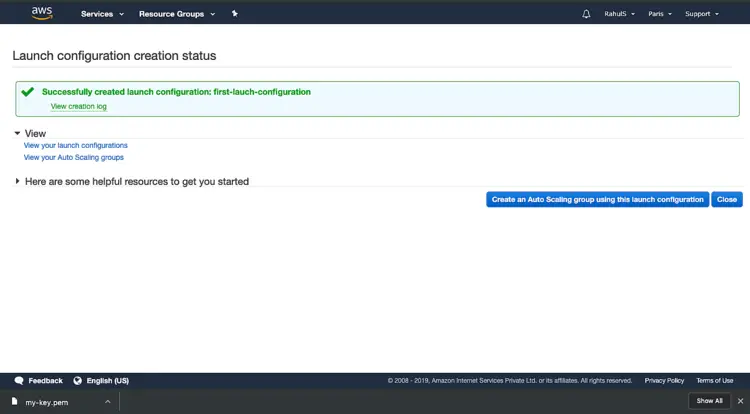Expand the helpful resources section

pos(132,182)
